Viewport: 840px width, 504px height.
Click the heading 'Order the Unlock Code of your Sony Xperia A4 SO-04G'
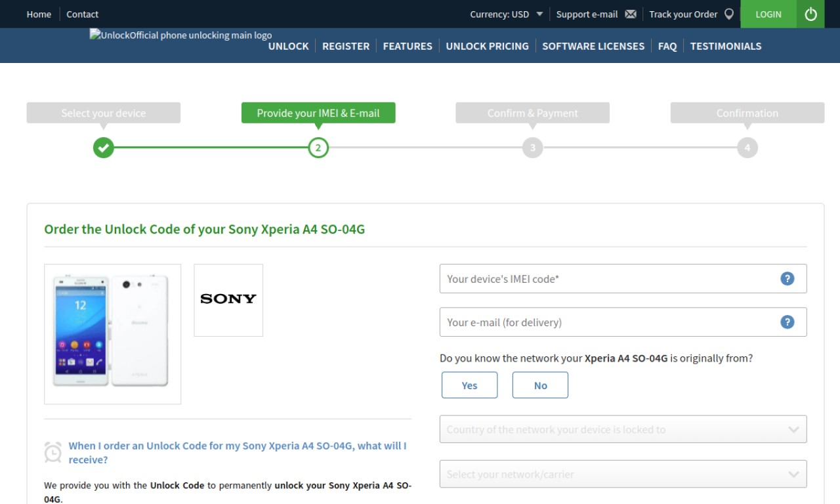pyautogui.click(x=204, y=230)
